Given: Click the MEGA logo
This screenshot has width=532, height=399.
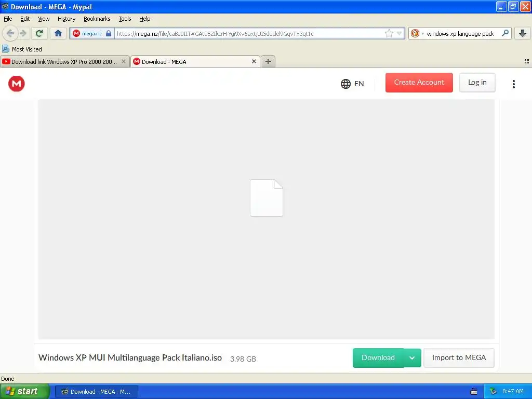Looking at the screenshot, I should pos(17,84).
